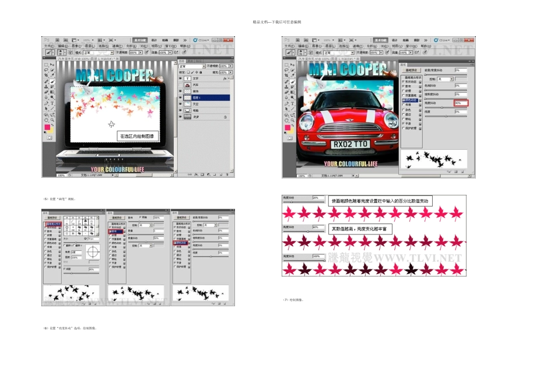The width and height of the screenshot is (554, 392).
Task: Open 图层(L) menu in laptop-canvas Photoshop window
Action: (90, 46)
